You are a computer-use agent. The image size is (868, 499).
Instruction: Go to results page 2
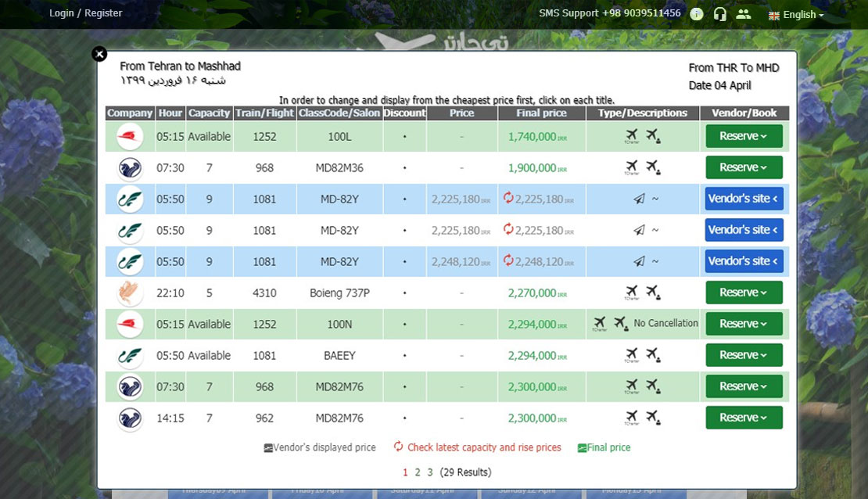pyautogui.click(x=418, y=472)
